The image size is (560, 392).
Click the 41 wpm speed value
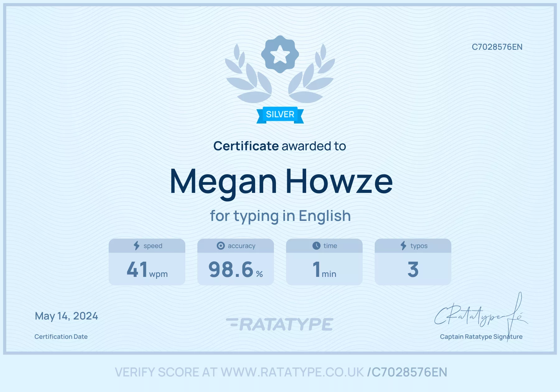[x=147, y=269]
